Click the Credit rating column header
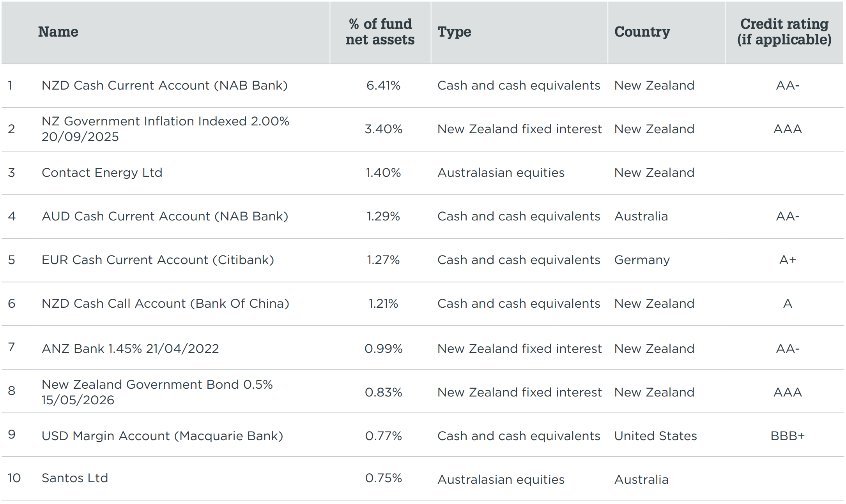Image resolution: width=846 pixels, height=504 pixels. point(784,32)
